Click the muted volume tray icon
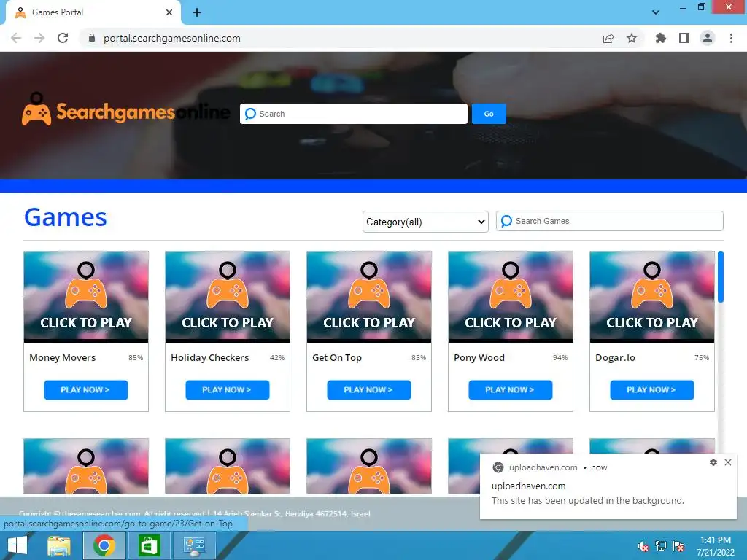Image resolution: width=747 pixels, height=560 pixels. [x=643, y=546]
